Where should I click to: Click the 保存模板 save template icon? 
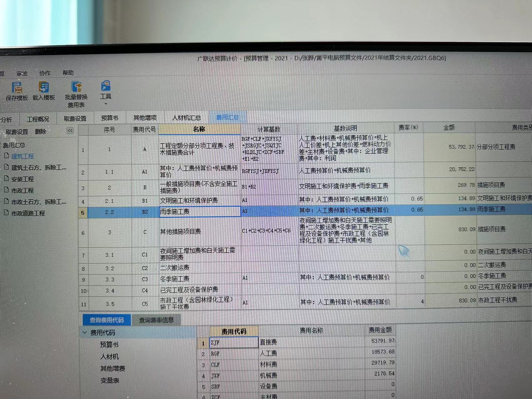click(x=17, y=88)
